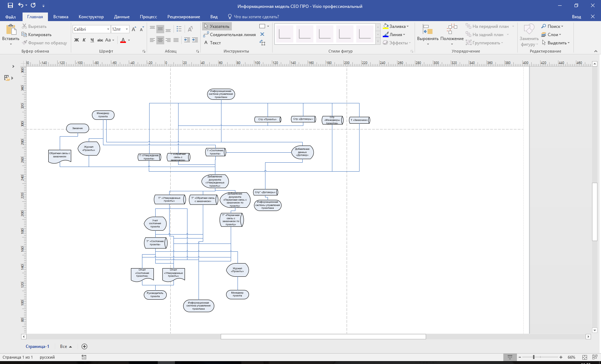Select the Соединительная линия connector tool

pyautogui.click(x=229, y=35)
